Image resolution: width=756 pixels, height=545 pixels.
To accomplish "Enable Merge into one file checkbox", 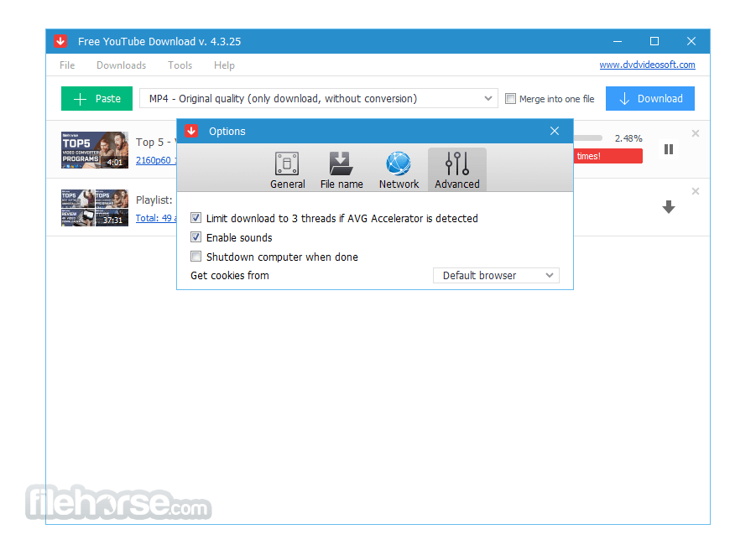I will click(x=510, y=99).
